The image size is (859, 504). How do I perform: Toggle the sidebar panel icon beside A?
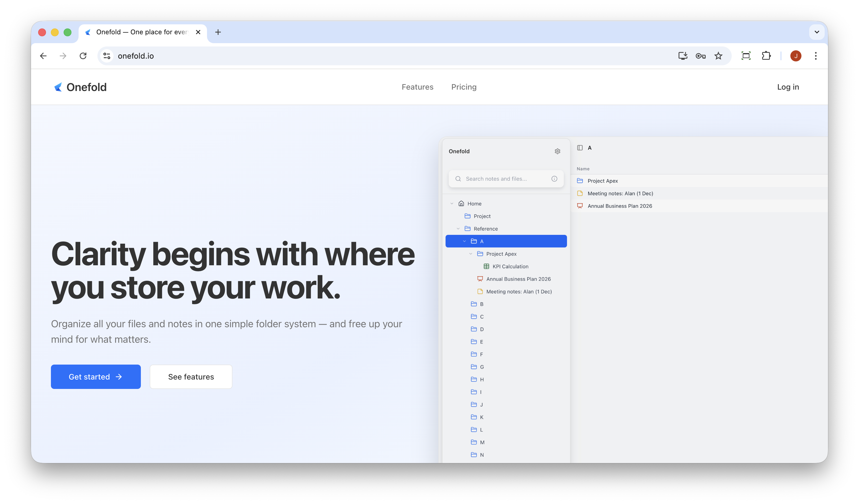point(580,148)
